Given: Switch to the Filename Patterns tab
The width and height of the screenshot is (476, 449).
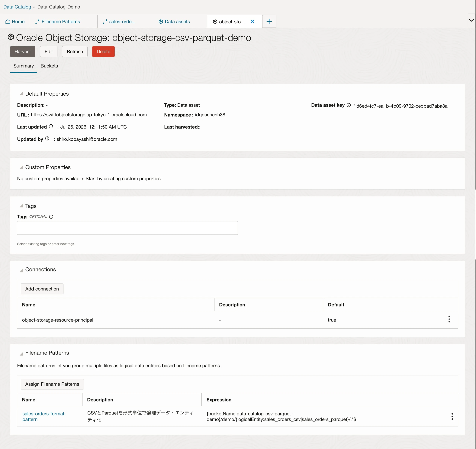Looking at the screenshot, I should pos(63,21).
